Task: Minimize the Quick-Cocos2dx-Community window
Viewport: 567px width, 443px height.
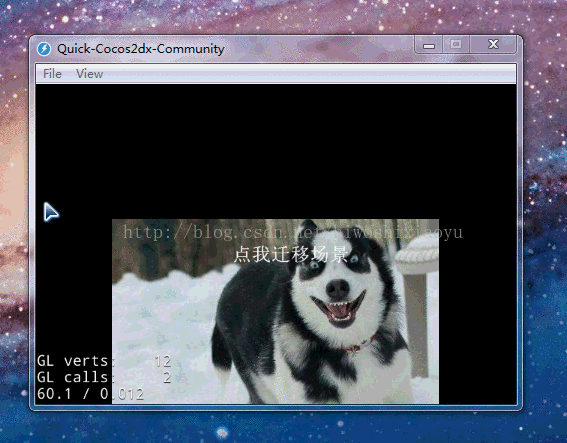Action: pos(429,45)
